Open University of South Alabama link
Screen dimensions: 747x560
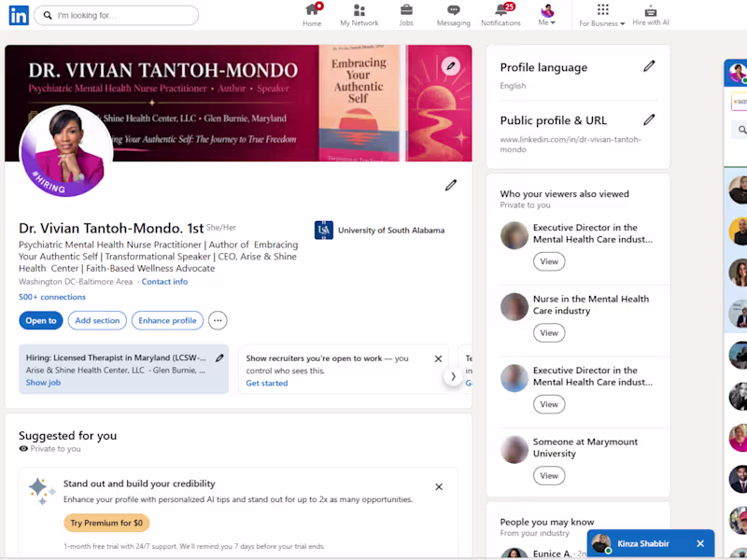[380, 230]
